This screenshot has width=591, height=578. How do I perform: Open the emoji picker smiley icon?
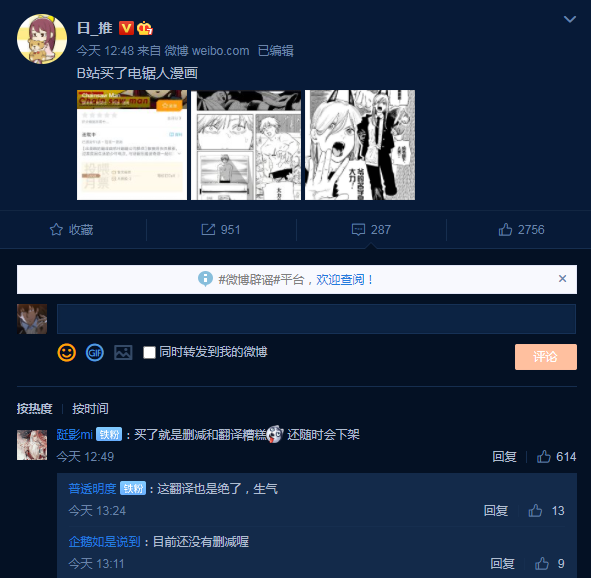click(x=66, y=353)
